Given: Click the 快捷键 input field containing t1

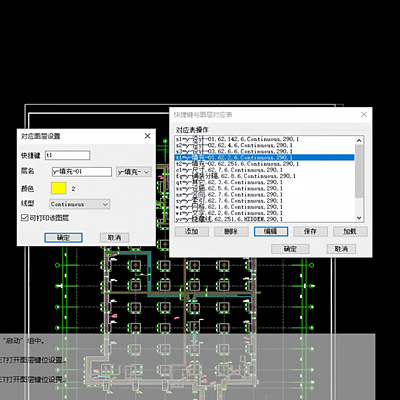Looking at the screenshot, I should coord(68,155).
